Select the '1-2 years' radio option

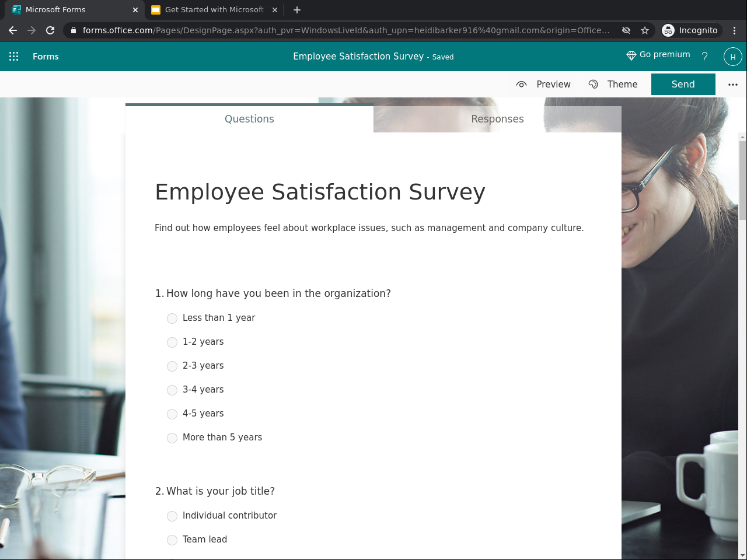[172, 342]
